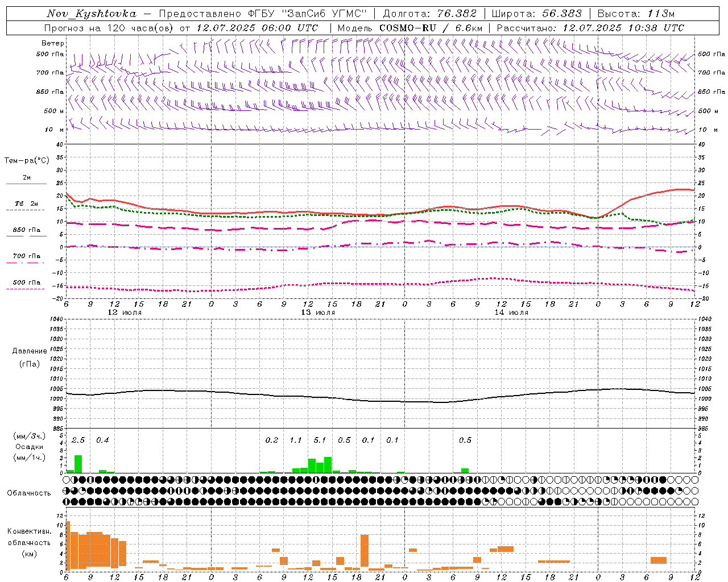Click the (мм/3ч.) unit label
This screenshot has height=582, width=728.
tap(29, 435)
